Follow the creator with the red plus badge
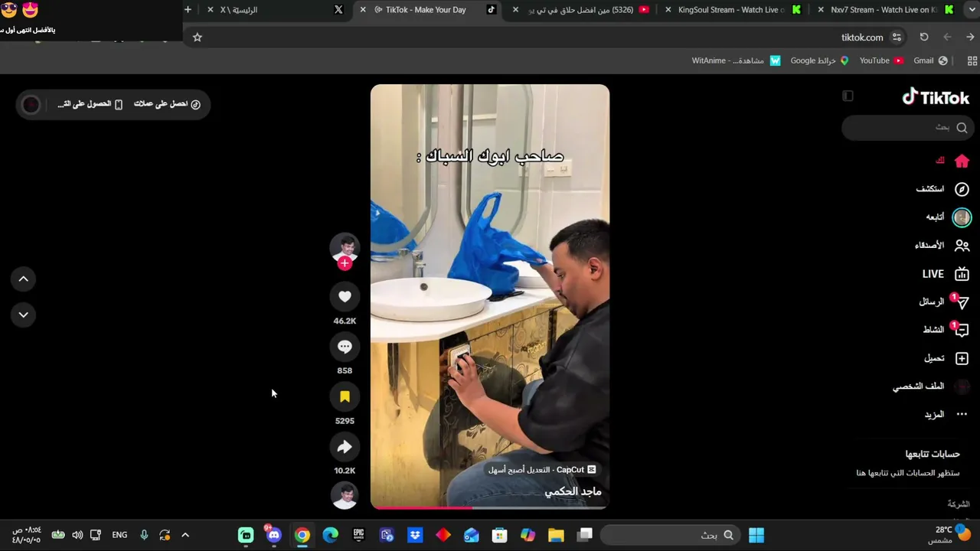 [345, 263]
